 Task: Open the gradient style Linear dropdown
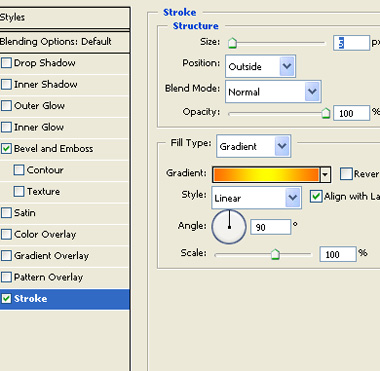coord(256,198)
